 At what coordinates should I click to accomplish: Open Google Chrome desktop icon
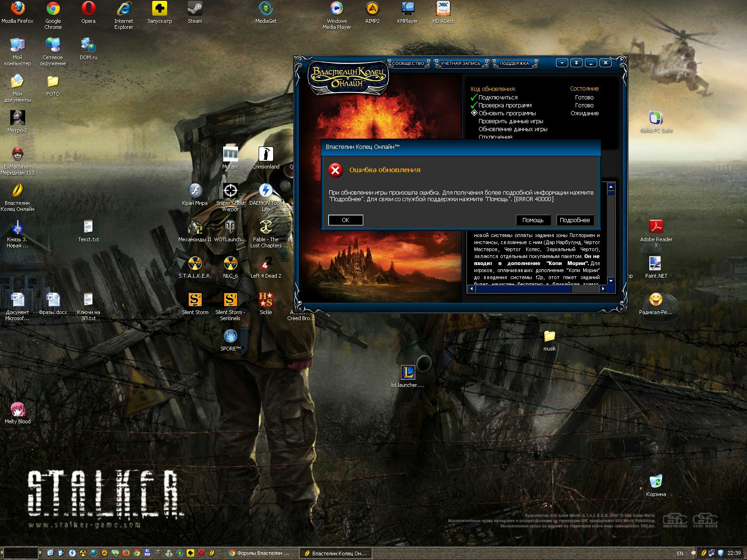pos(53,15)
